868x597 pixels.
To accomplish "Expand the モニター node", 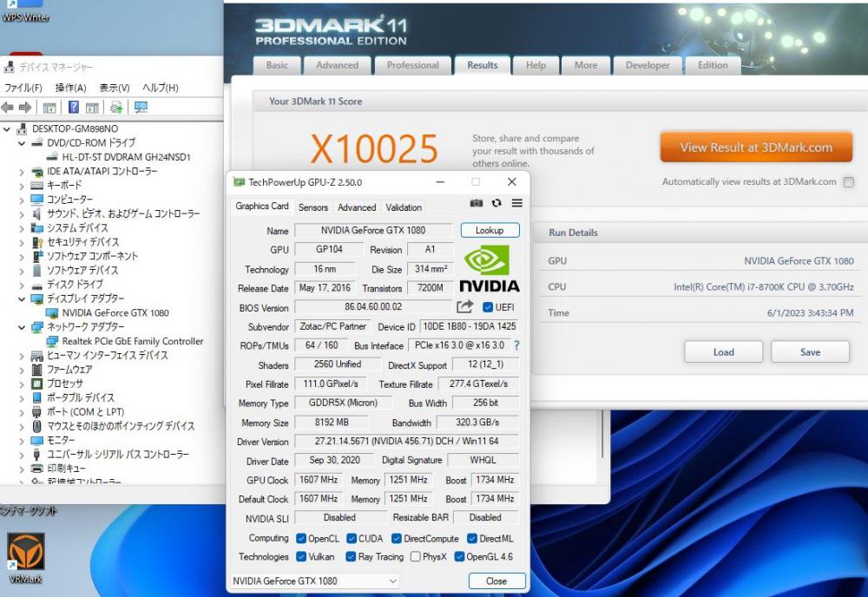I will 22,441.
